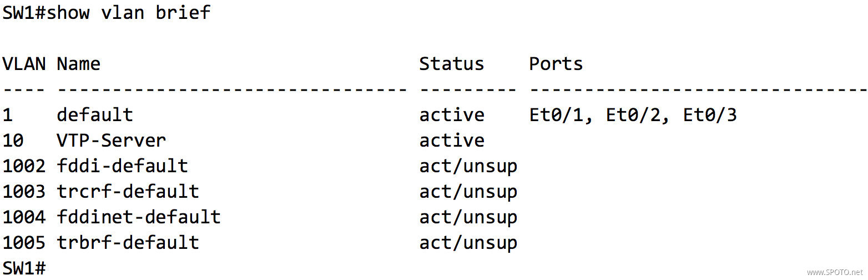Select the 'default' VLAN name
868x280 pixels.
(94, 115)
